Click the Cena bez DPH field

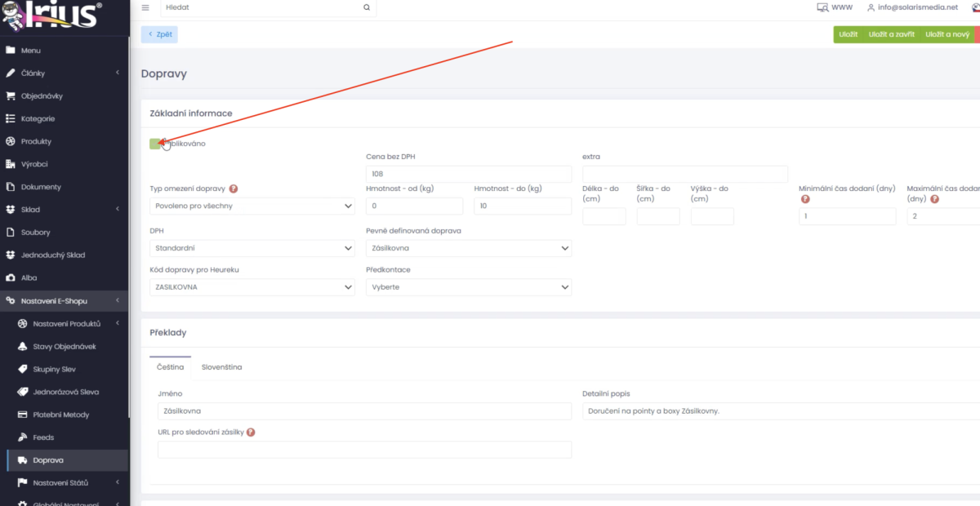click(x=469, y=174)
